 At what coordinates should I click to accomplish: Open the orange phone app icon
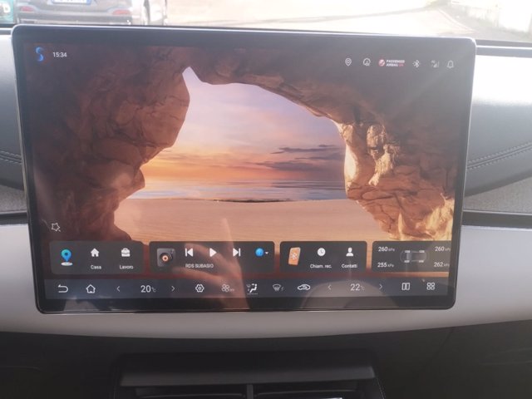(x=294, y=256)
